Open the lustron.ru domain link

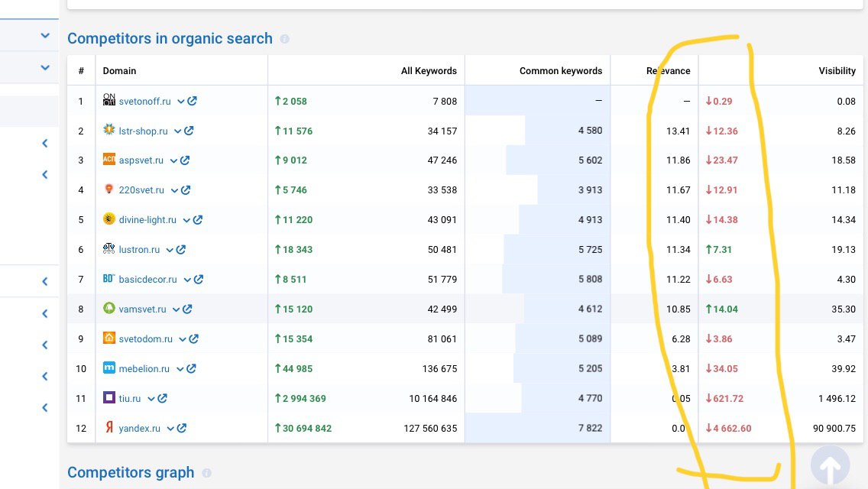point(139,250)
